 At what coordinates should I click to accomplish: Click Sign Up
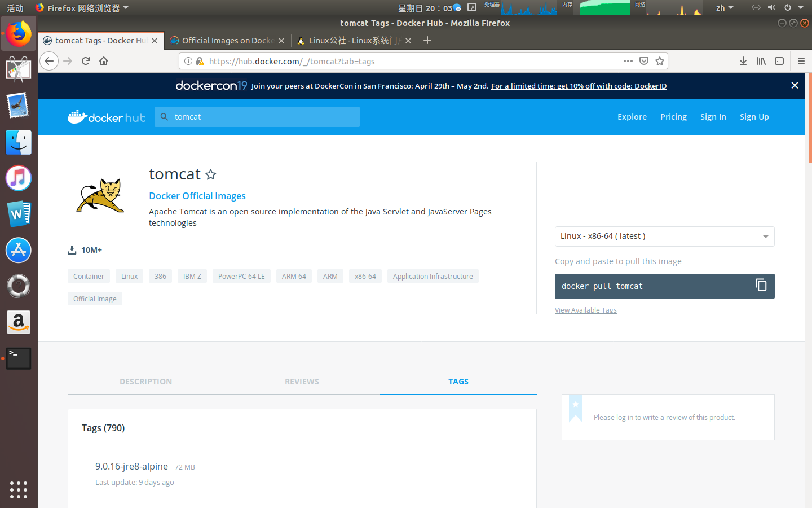tap(754, 117)
